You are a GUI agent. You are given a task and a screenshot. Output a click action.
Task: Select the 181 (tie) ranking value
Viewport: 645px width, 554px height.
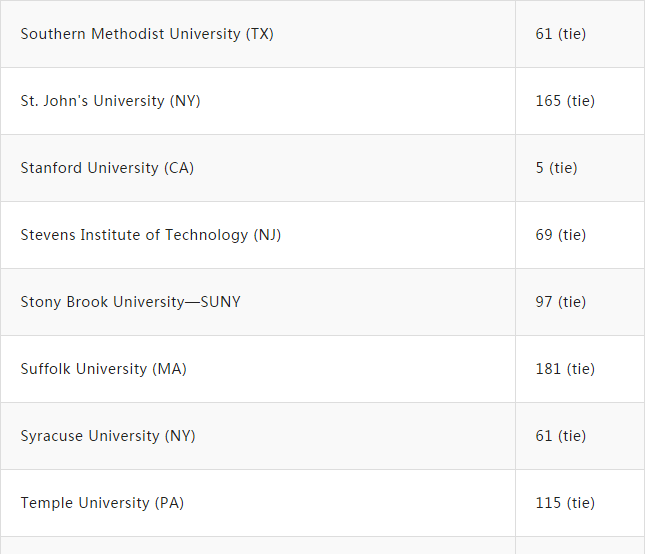[565, 369]
